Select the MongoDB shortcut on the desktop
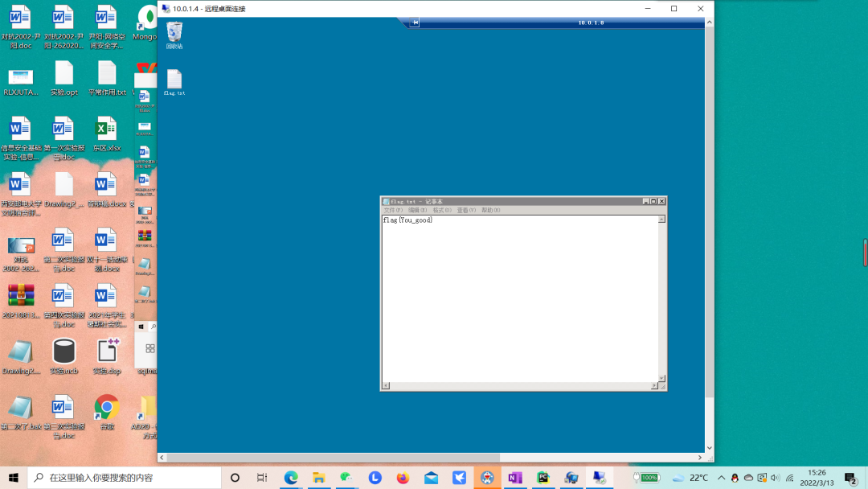Viewport: 868px width, 489px height. 147,23
